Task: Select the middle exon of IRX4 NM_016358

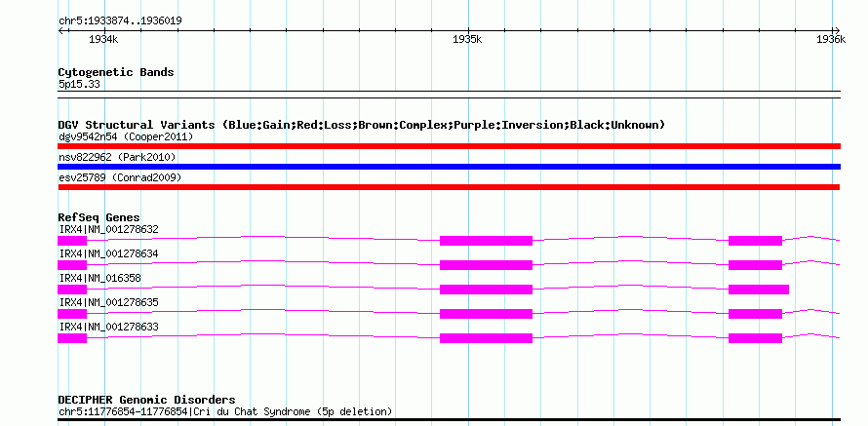Action: click(486, 290)
